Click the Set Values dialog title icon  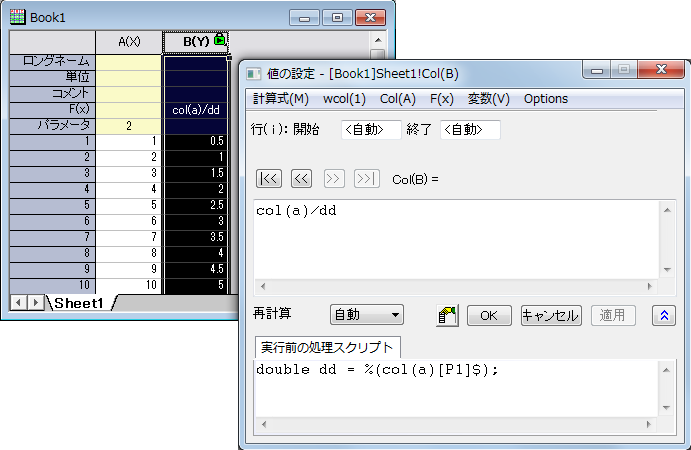[x=253, y=73]
